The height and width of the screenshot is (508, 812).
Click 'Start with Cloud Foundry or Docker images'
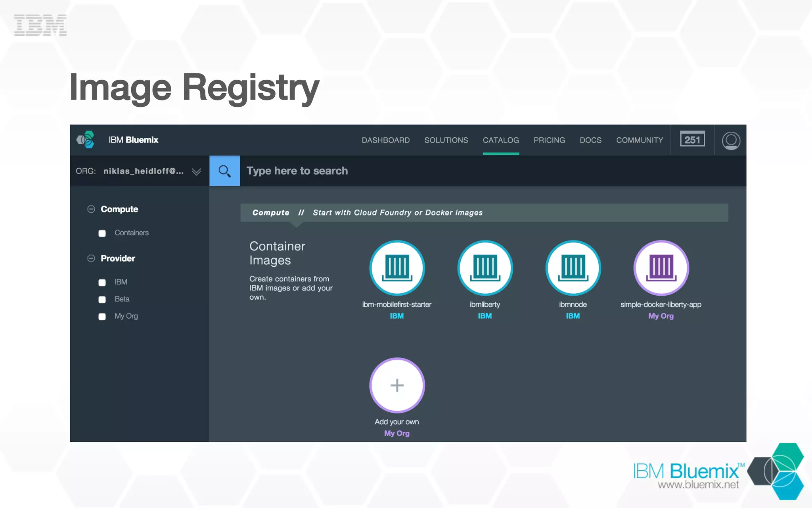coord(398,213)
